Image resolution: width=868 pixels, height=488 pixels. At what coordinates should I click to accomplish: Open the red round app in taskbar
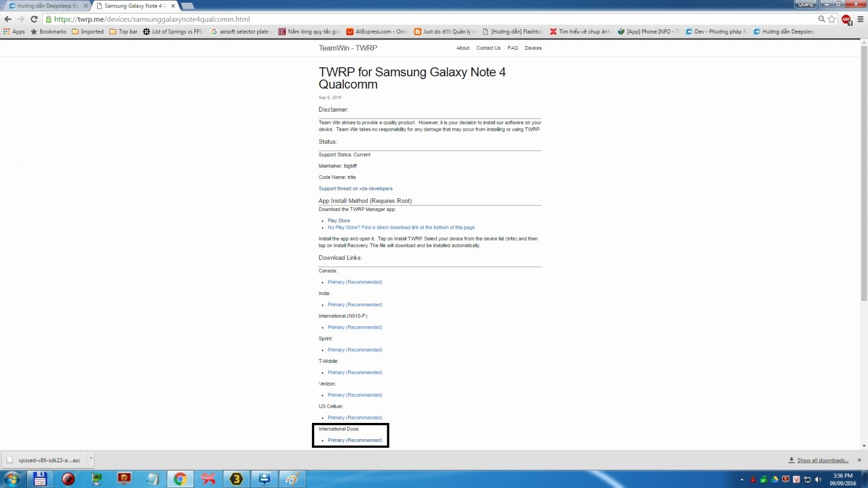click(68, 479)
